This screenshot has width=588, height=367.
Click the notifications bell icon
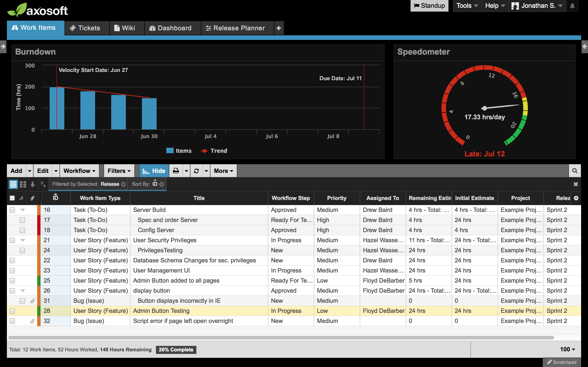(x=572, y=6)
